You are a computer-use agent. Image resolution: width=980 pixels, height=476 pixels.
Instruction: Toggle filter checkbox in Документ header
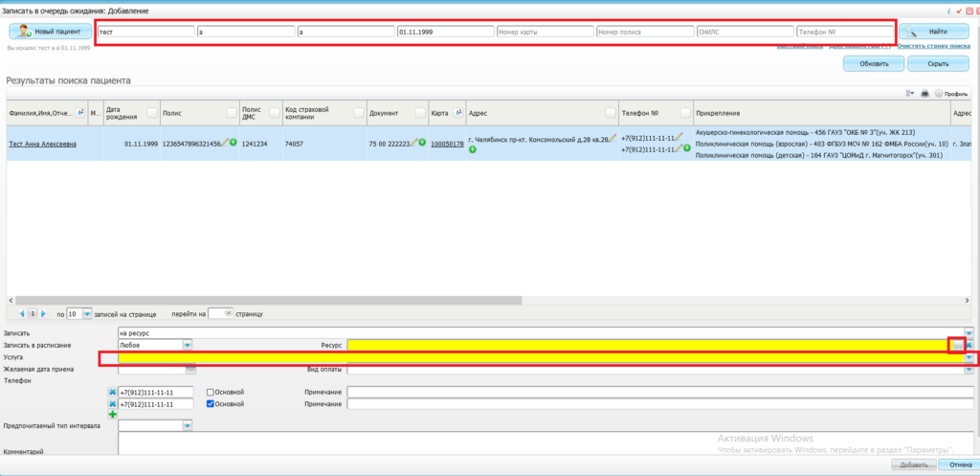422,113
